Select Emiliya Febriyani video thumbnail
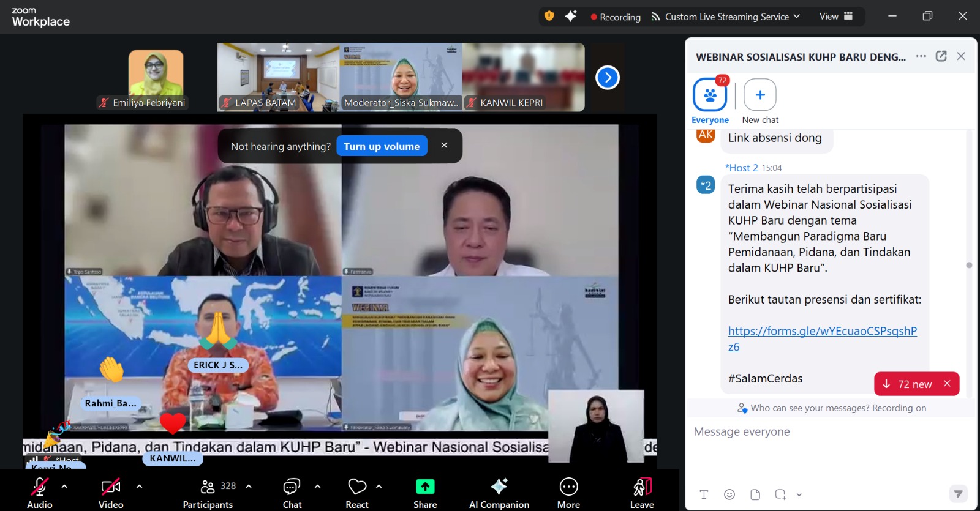Image resolution: width=980 pixels, height=511 pixels. tap(156, 78)
